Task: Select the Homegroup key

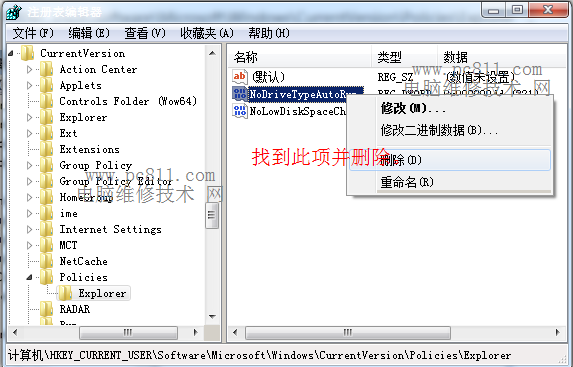Action: pos(86,197)
